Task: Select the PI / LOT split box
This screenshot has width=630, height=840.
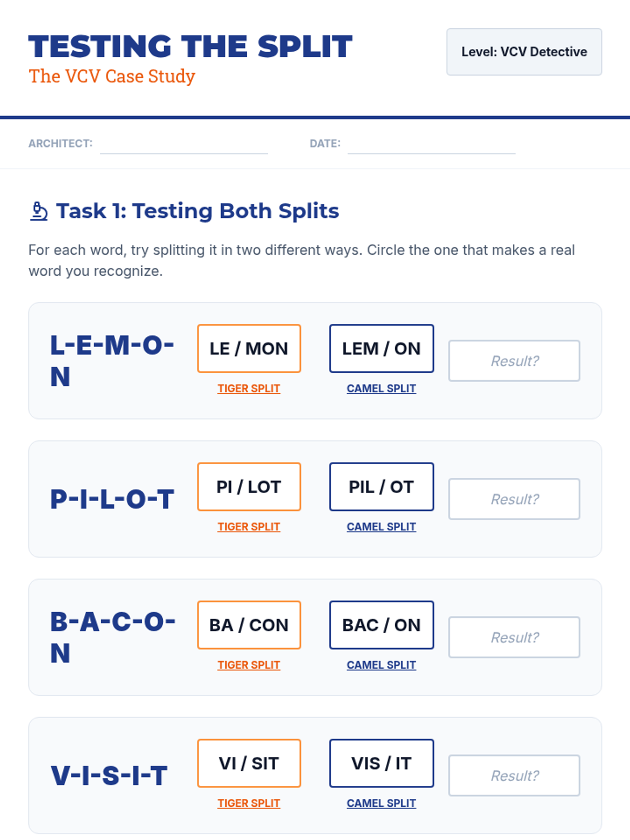Action: [x=249, y=487]
